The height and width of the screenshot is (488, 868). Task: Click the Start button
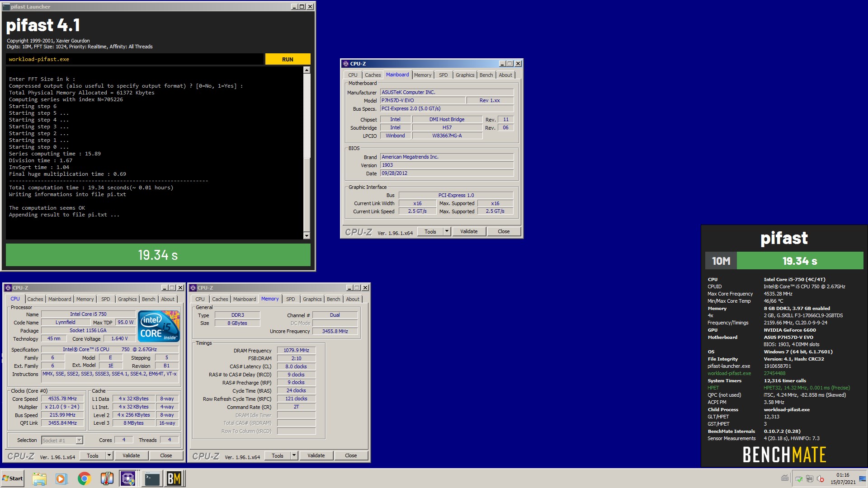[x=13, y=479]
